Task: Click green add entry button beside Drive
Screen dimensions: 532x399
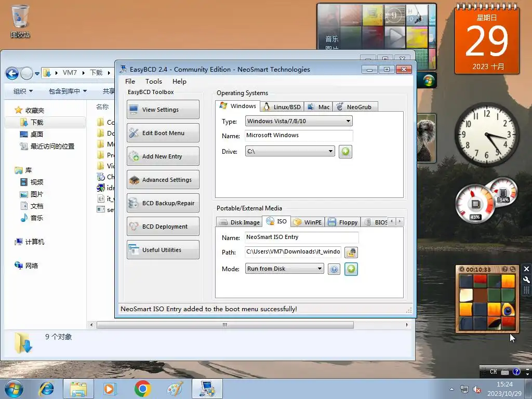Action: [345, 151]
